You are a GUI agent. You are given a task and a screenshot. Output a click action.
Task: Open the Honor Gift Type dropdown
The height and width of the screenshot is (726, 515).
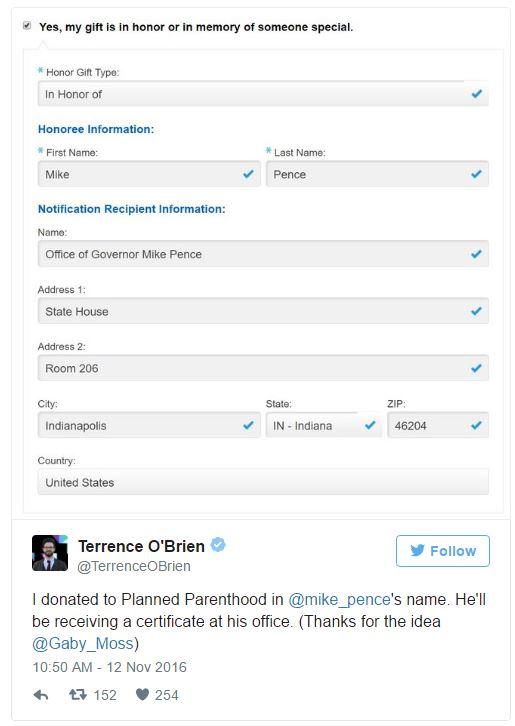(x=263, y=94)
